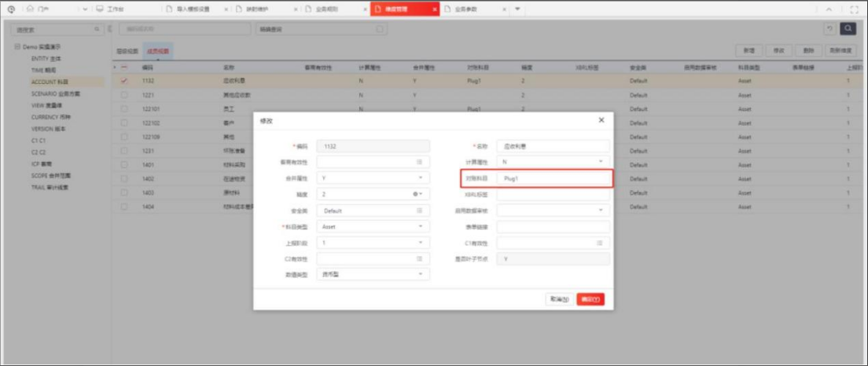
Task: Click the undo arrow icon beside search button
Action: 829,29
